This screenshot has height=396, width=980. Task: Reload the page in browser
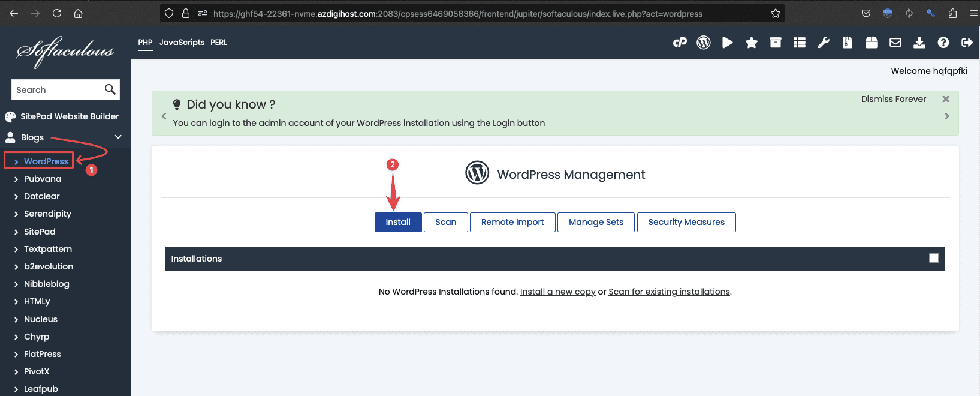click(57, 13)
